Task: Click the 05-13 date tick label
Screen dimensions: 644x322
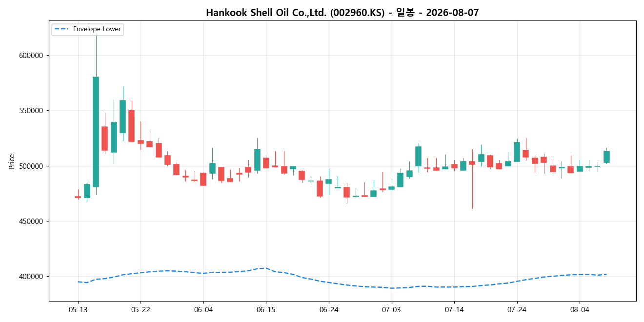Action: coord(78,310)
